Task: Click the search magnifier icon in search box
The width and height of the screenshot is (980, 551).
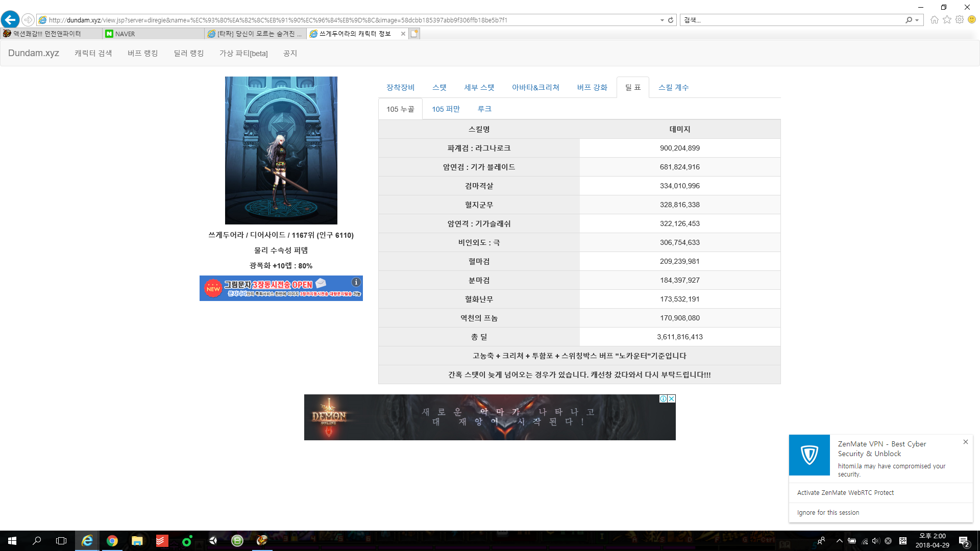Action: coord(909,20)
